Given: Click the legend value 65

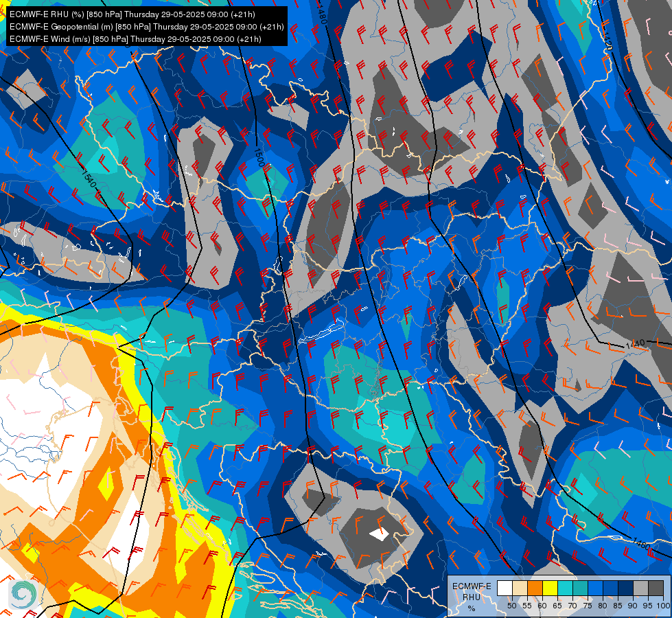Looking at the screenshot, I should pos(557,606).
